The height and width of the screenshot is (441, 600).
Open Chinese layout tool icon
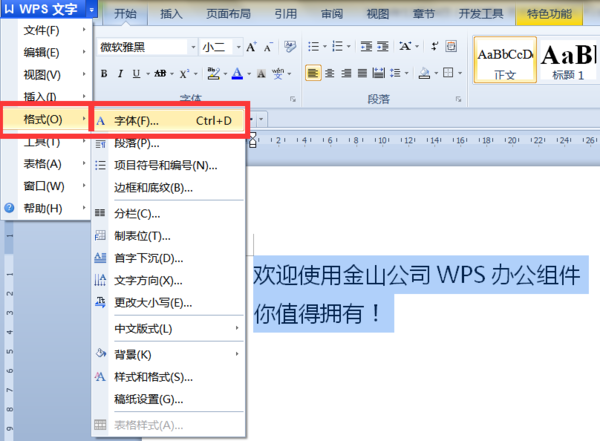point(405,46)
